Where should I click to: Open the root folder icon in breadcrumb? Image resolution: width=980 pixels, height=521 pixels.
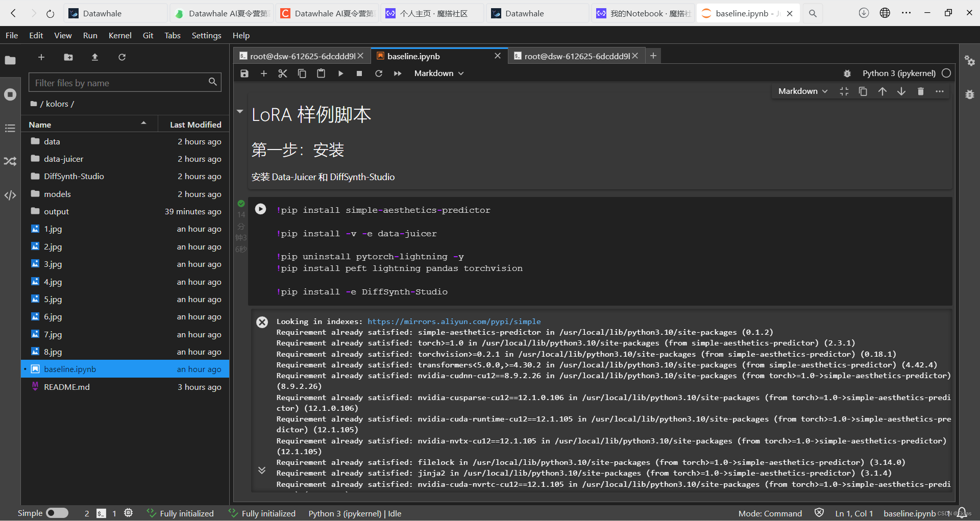[34, 104]
